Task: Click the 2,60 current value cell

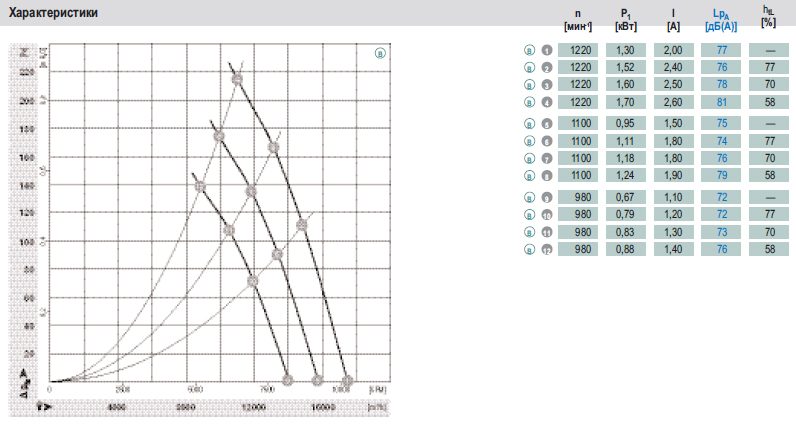Action: 673,102
